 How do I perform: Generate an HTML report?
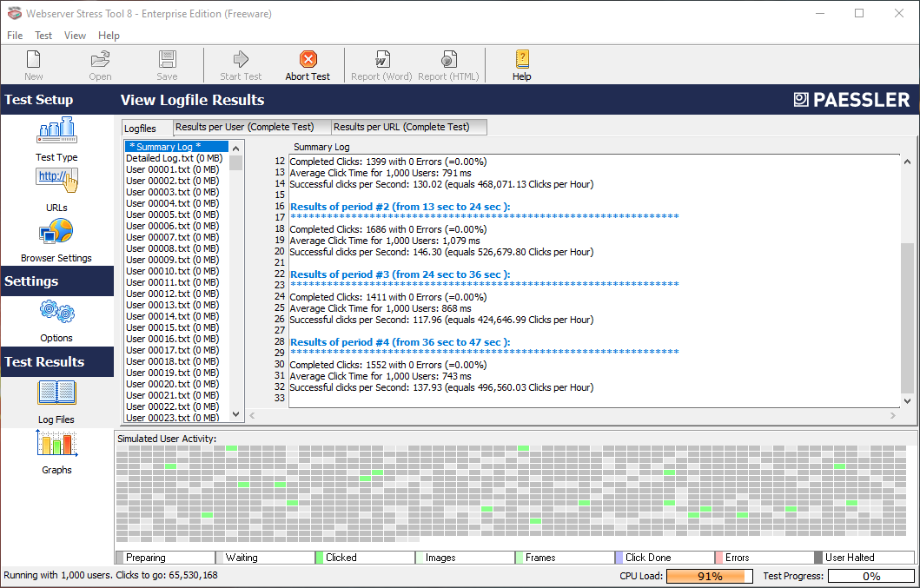tap(448, 64)
